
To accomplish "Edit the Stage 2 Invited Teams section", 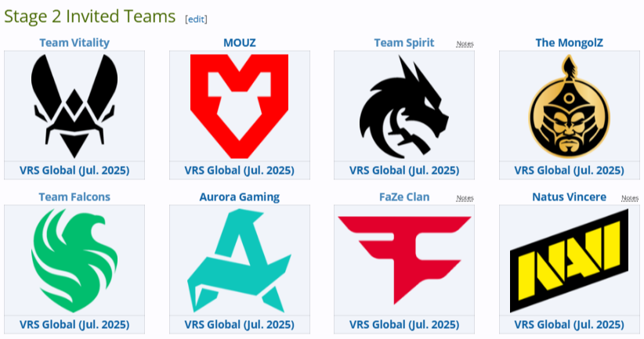I will point(197,20).
